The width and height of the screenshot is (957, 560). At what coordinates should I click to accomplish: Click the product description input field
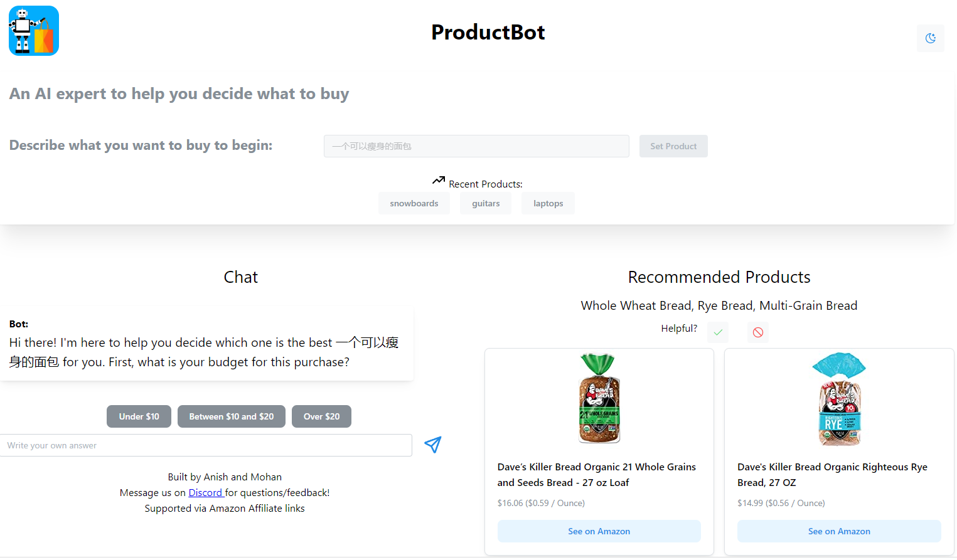click(x=476, y=145)
